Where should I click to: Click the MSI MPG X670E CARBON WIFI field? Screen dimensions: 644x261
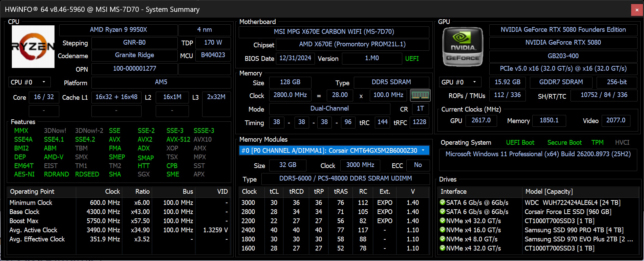[x=334, y=32]
